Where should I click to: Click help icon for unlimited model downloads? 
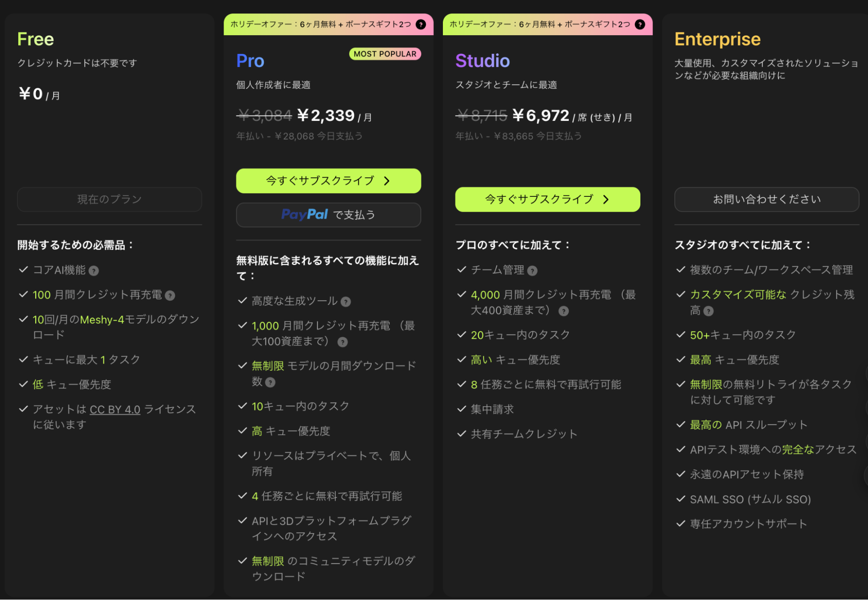click(x=271, y=382)
